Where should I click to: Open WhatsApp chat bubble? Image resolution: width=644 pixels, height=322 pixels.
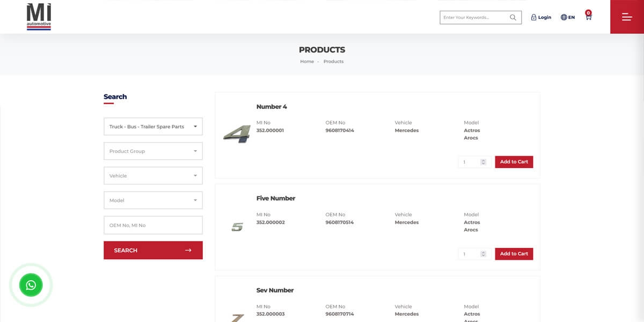point(31,285)
